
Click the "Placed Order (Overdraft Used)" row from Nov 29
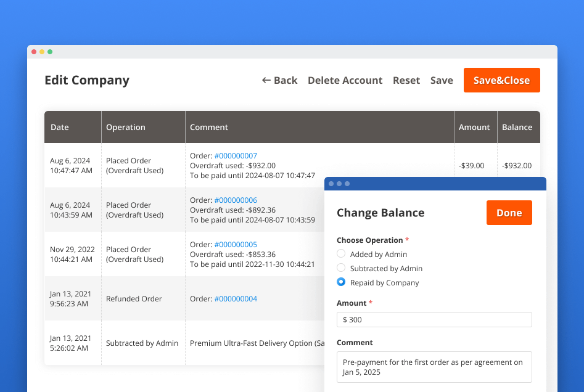[x=142, y=255]
